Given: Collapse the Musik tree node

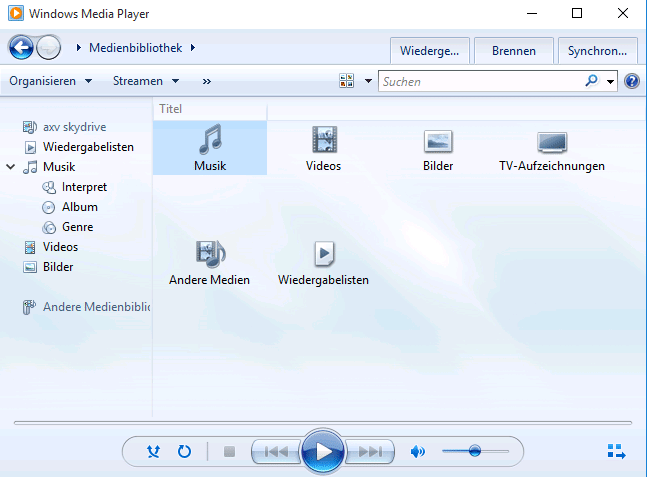Looking at the screenshot, I should [11, 167].
